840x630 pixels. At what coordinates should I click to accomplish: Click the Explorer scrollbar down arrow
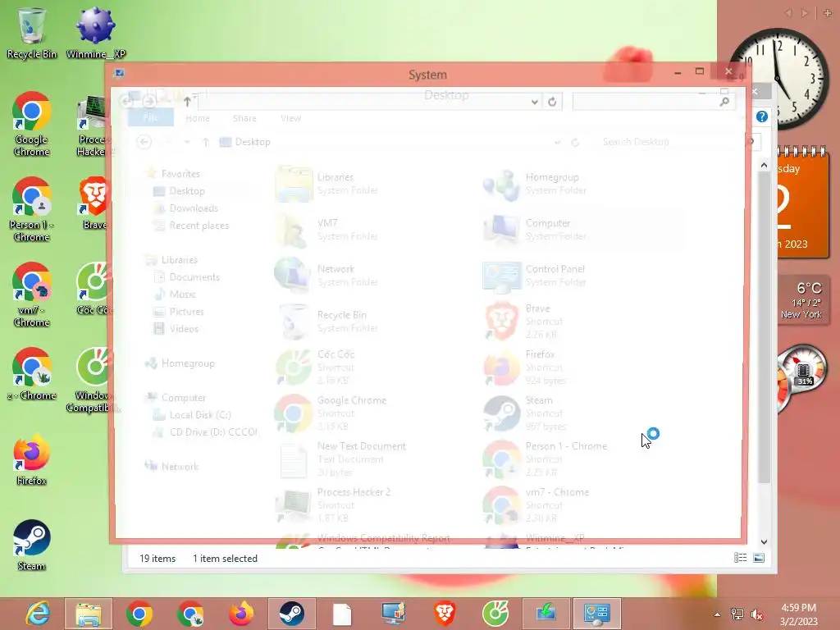pos(764,541)
